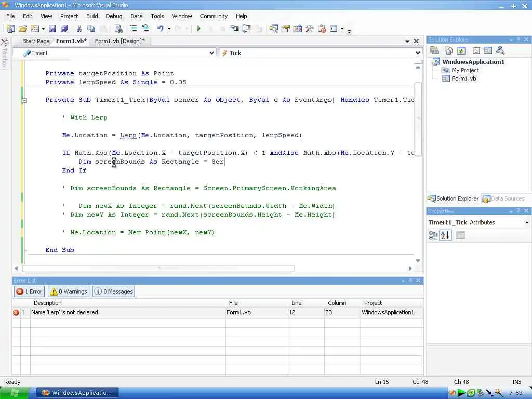532x399 pixels.
Task: Open Solution Explorer from the toolbar icon
Action: coord(273,29)
